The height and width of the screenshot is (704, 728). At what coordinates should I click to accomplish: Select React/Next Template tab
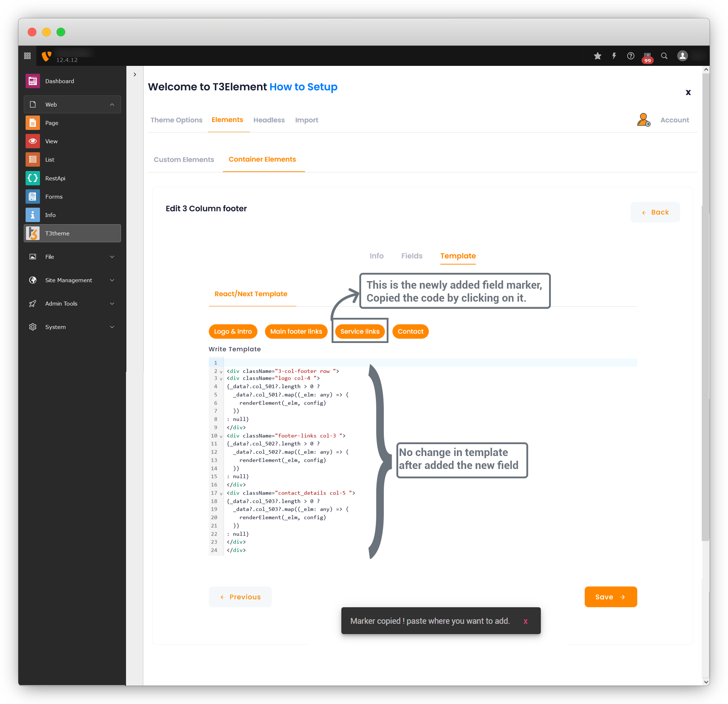(251, 294)
